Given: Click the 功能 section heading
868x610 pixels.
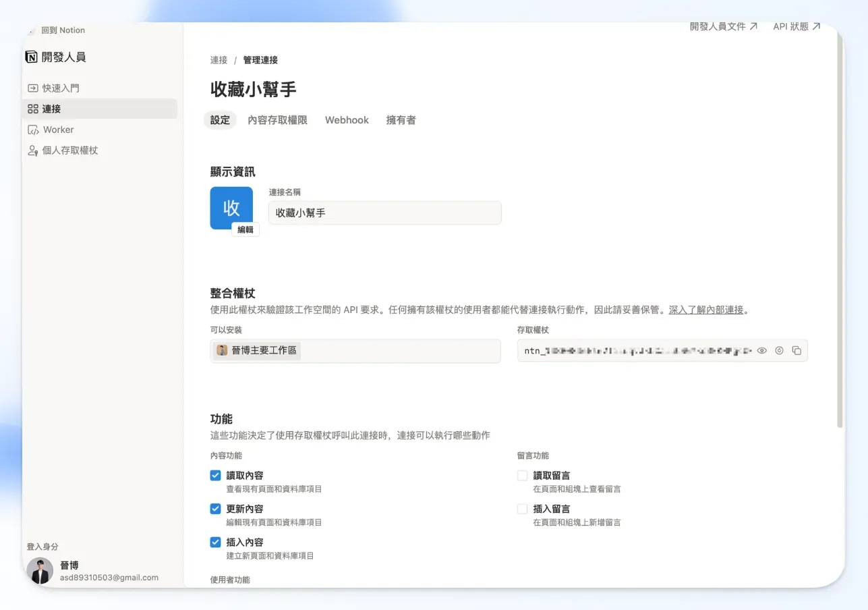Looking at the screenshot, I should pos(221,419).
